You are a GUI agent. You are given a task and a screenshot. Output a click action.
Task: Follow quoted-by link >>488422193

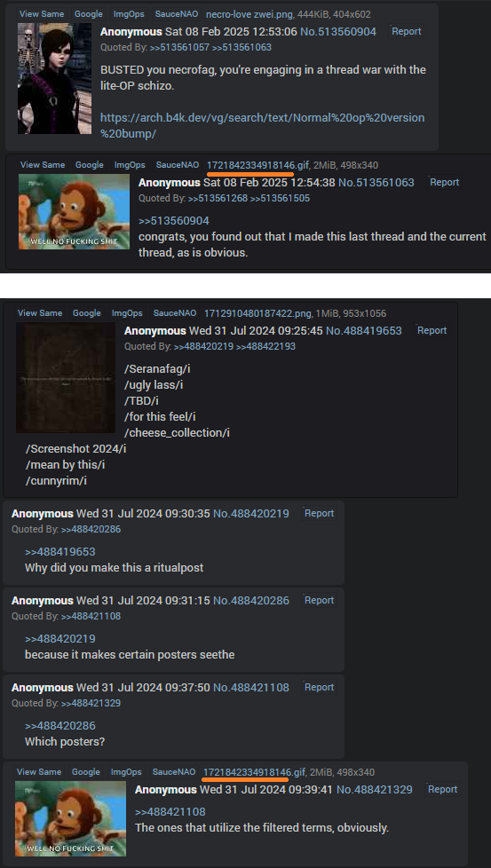265,346
